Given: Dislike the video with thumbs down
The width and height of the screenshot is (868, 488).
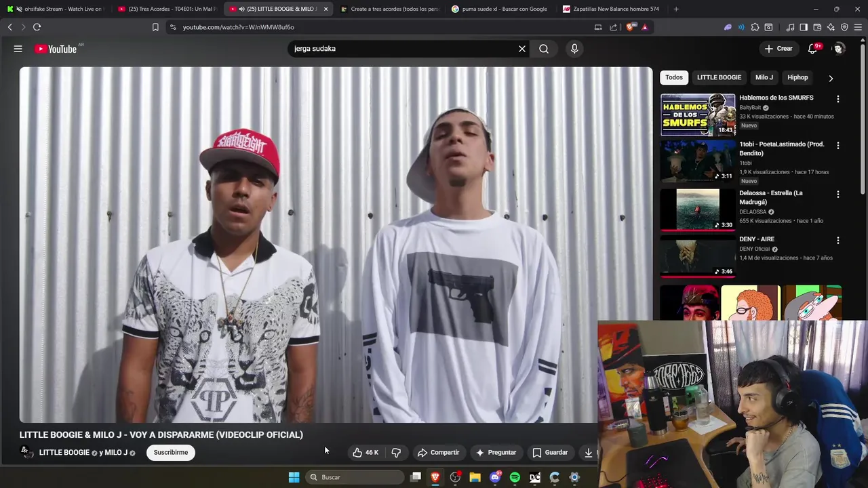Looking at the screenshot, I should [396, 453].
